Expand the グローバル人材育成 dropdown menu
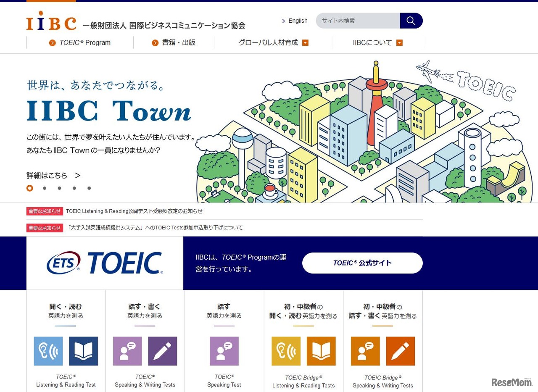Image resolution: width=538 pixels, height=392 pixels. tap(273, 42)
